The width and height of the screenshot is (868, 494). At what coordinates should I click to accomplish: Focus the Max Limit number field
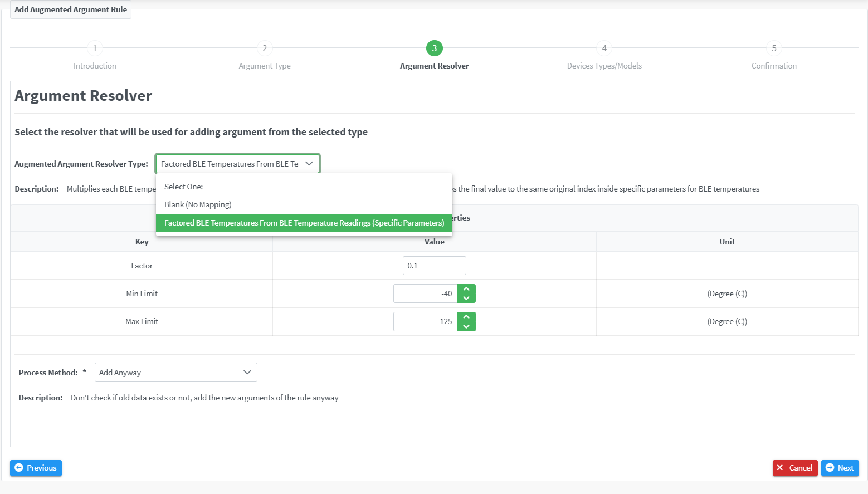coord(425,321)
